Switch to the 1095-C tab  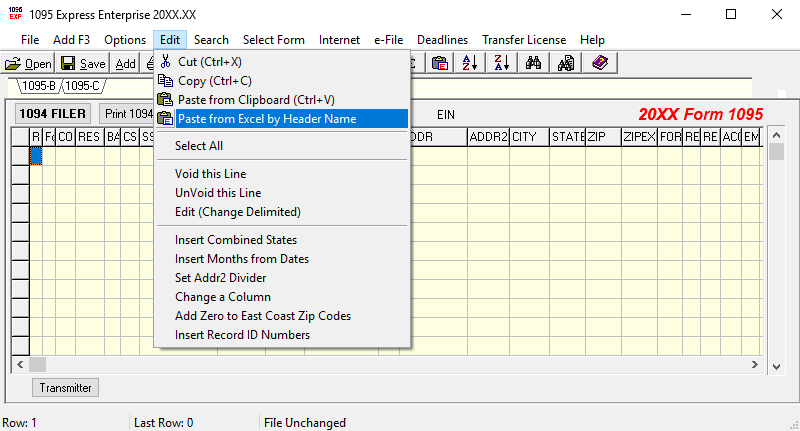(x=83, y=86)
